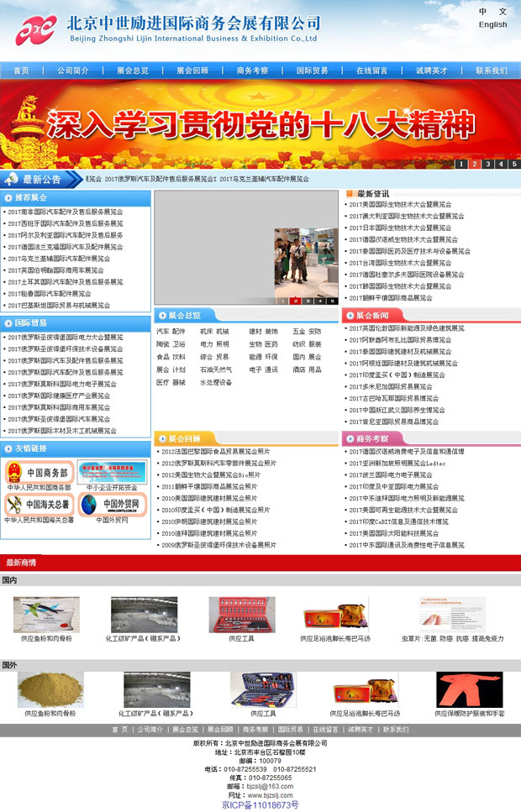521x812 pixels.
Task: Click the icon next to 展会回顾 panel title
Action: (x=161, y=438)
